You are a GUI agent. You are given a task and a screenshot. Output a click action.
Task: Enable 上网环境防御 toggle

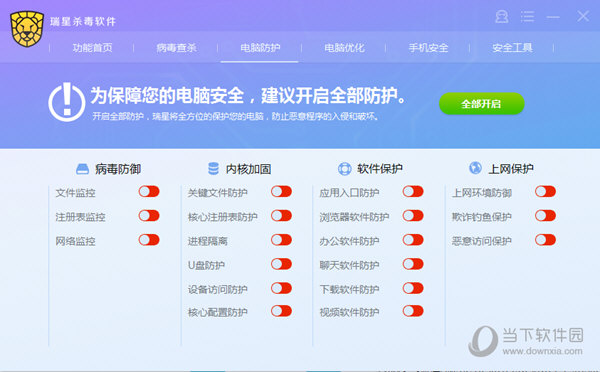pyautogui.click(x=545, y=191)
